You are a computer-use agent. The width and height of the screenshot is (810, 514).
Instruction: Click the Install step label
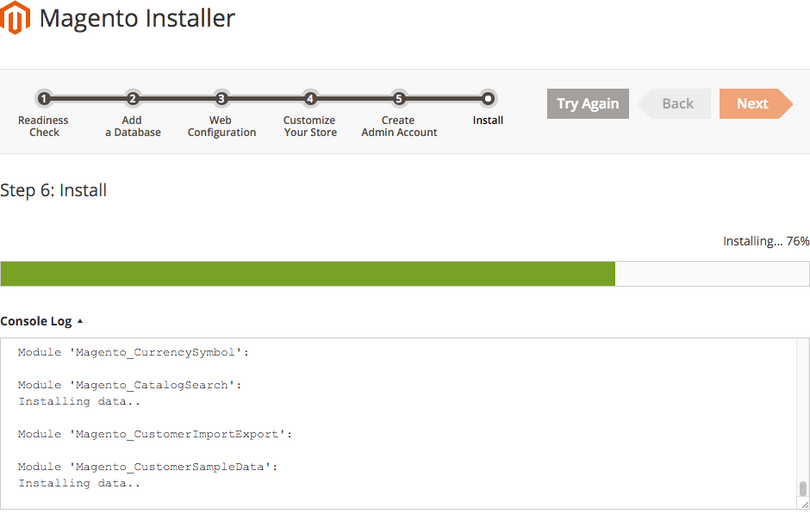[488, 120]
